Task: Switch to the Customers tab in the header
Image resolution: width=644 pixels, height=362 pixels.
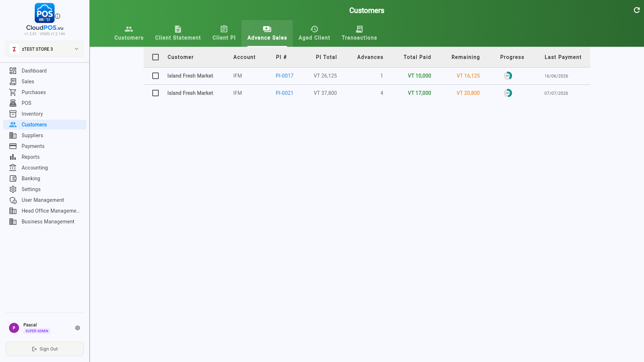Action: (x=129, y=33)
